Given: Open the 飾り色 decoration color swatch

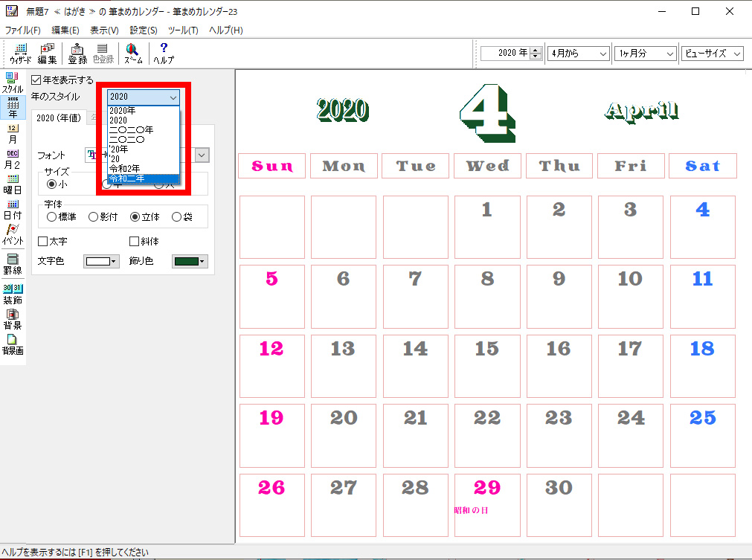Looking at the screenshot, I should pyautogui.click(x=190, y=261).
